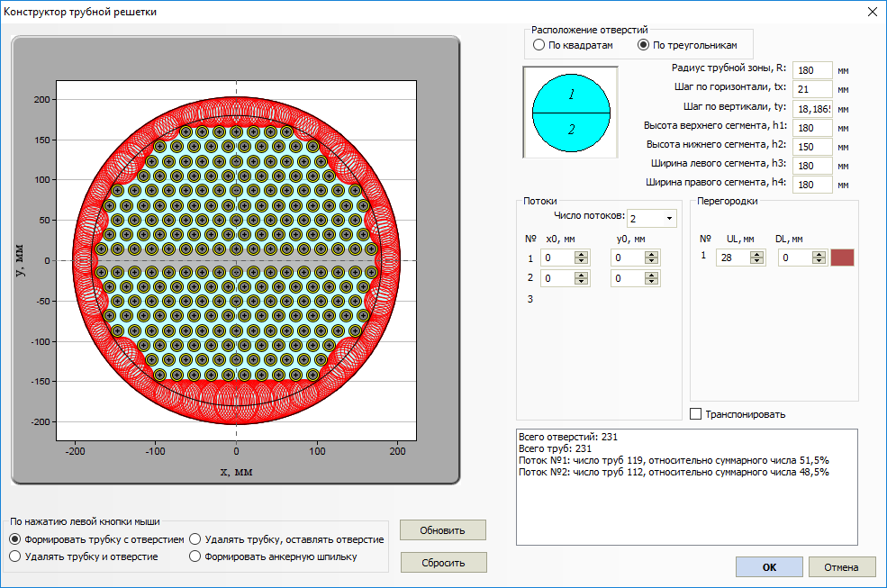Click the Шаг по вертикали ty field
The image size is (887, 588).
point(812,109)
